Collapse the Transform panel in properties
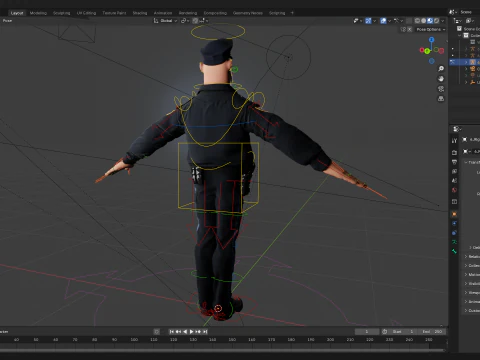480x360 pixels. click(x=466, y=162)
